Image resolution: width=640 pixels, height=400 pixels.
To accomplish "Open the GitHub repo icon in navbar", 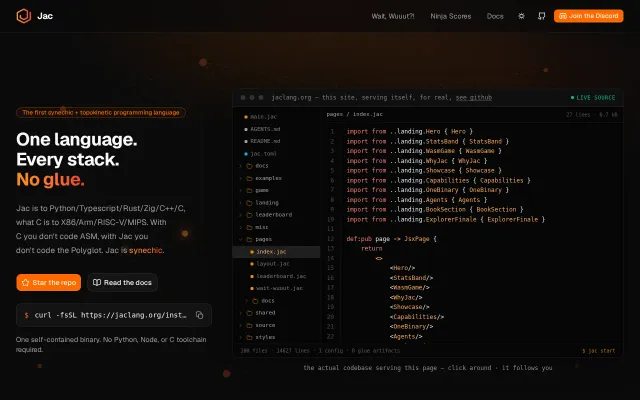I will [x=541, y=16].
